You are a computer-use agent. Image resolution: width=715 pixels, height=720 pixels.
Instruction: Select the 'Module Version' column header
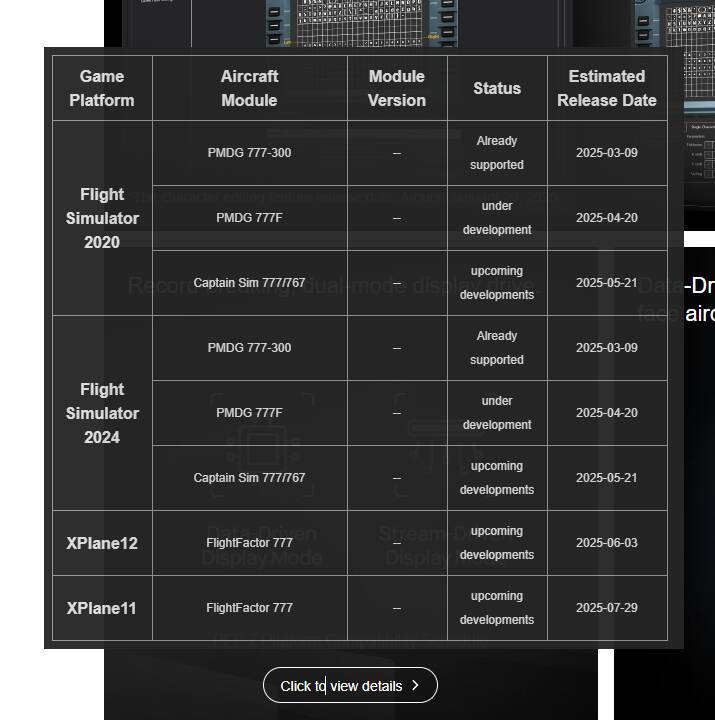click(397, 88)
